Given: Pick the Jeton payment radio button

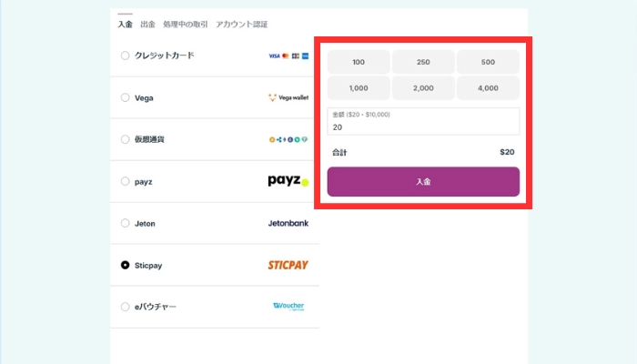Looking at the screenshot, I should tap(125, 223).
